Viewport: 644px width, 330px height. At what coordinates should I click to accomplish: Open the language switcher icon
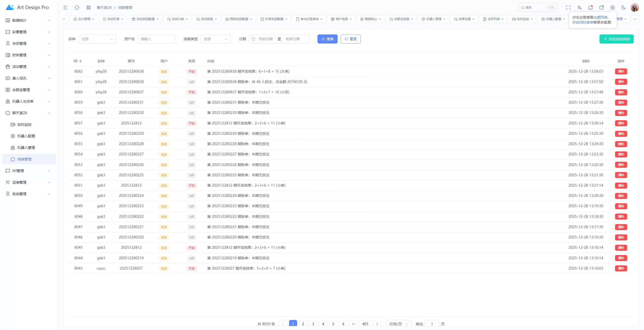pos(579,8)
